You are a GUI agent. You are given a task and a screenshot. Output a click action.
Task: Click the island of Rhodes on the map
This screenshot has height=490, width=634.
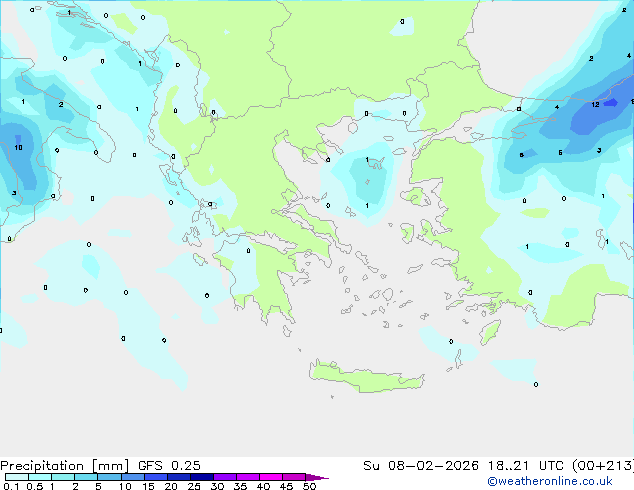(490, 332)
